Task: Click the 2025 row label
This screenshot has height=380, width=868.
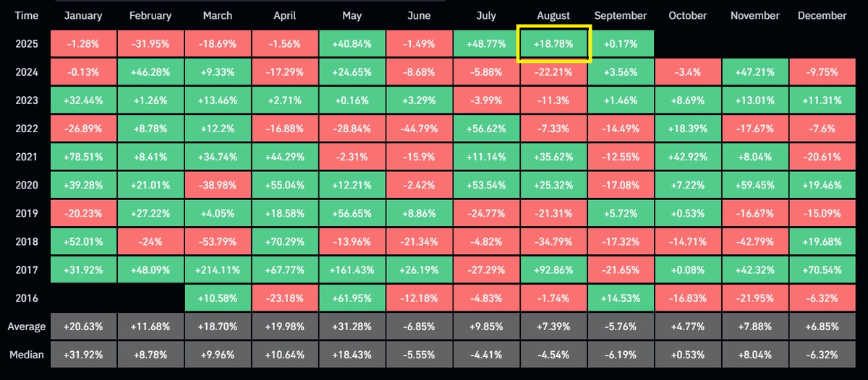Action: click(x=26, y=44)
